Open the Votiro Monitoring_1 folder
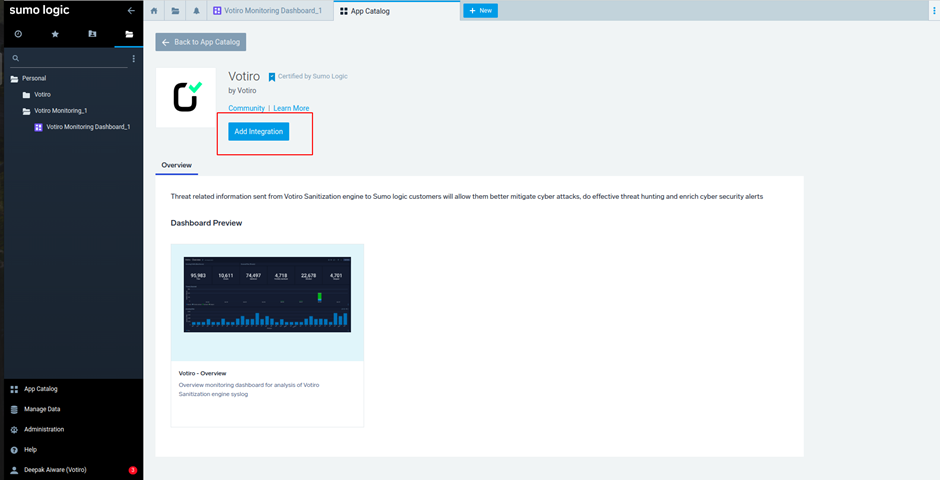This screenshot has width=940, height=480. [61, 111]
